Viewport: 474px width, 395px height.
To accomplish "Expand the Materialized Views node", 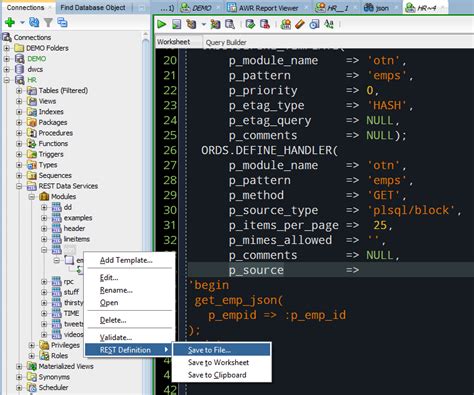I will tap(19, 366).
